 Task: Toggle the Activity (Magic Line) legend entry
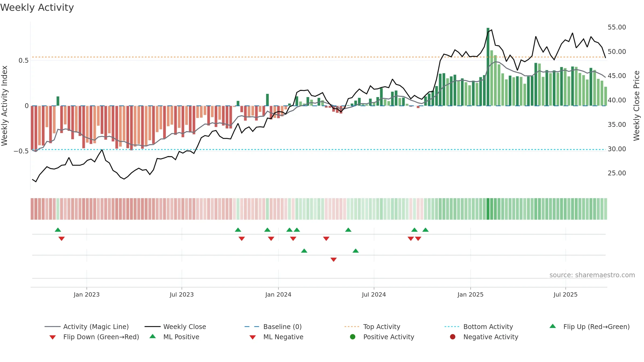pyautogui.click(x=87, y=327)
